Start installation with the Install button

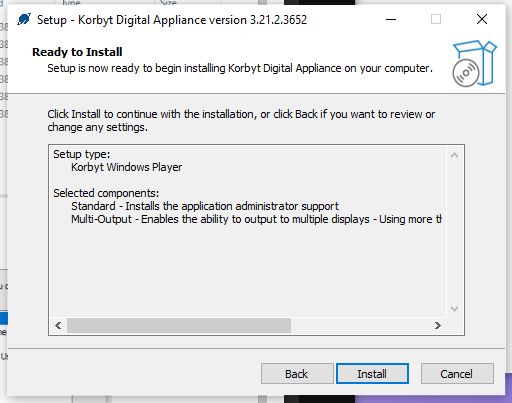click(x=372, y=374)
